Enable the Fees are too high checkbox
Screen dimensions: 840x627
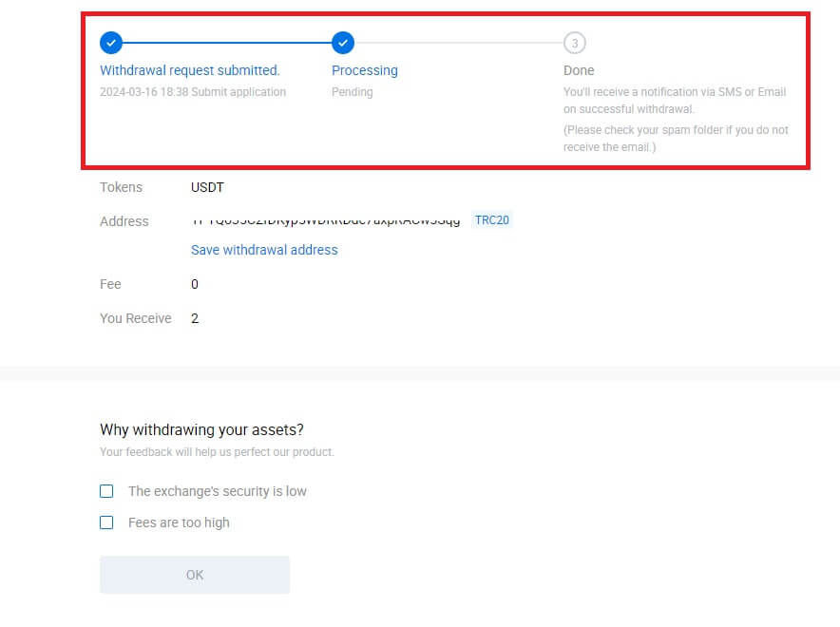(106, 522)
